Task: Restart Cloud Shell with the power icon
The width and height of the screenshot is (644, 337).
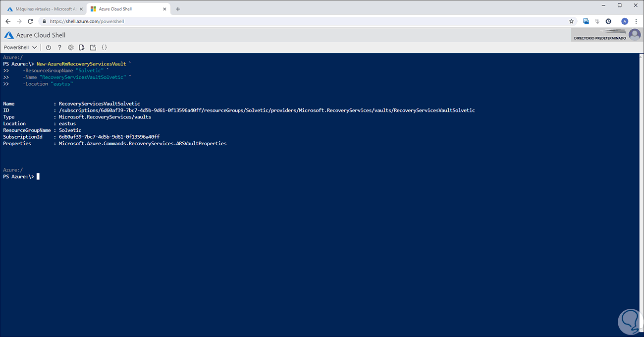Action: [49, 48]
